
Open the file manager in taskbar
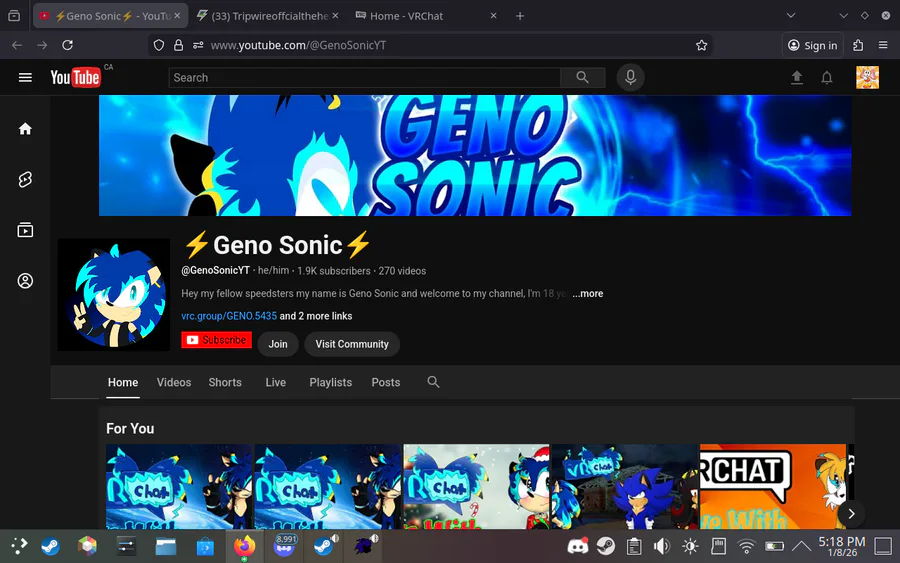pos(166,546)
